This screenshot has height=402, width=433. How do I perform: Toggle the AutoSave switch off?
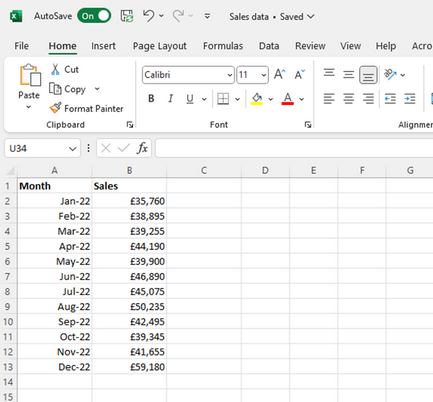(94, 16)
